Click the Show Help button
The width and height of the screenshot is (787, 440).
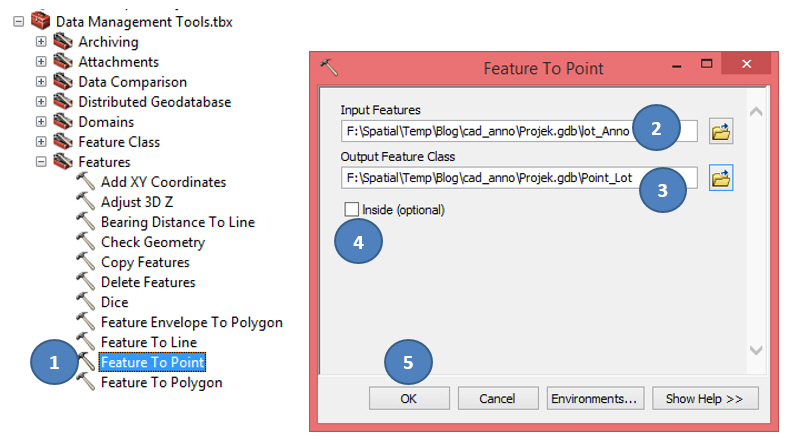(704, 398)
